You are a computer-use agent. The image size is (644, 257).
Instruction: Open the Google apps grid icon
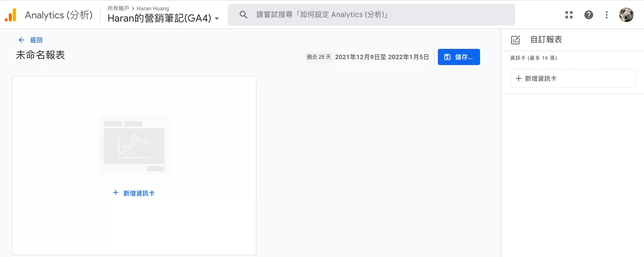[569, 15]
